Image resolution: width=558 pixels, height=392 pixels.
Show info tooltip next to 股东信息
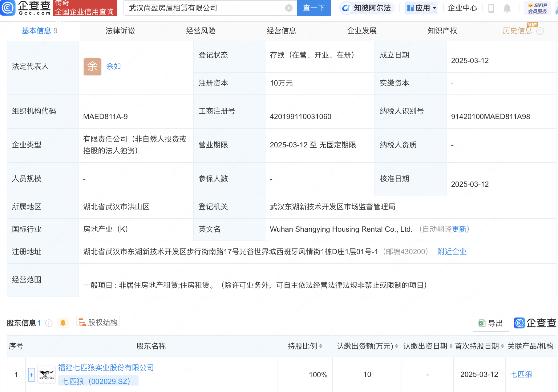[49, 323]
